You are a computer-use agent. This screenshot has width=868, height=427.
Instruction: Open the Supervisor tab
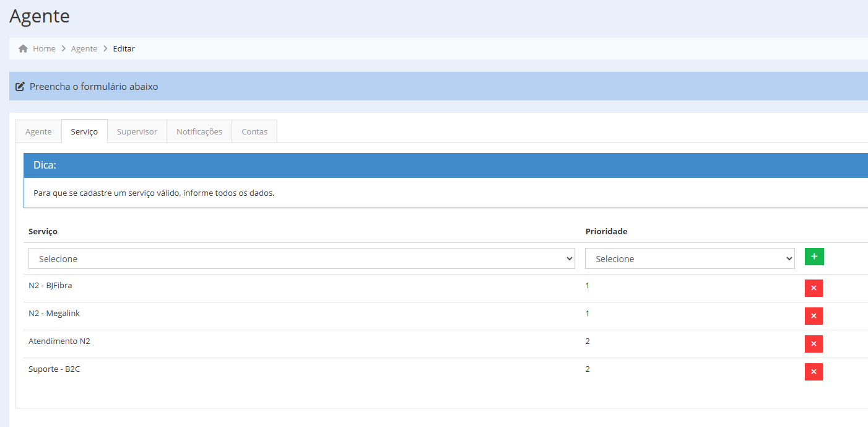(x=137, y=131)
